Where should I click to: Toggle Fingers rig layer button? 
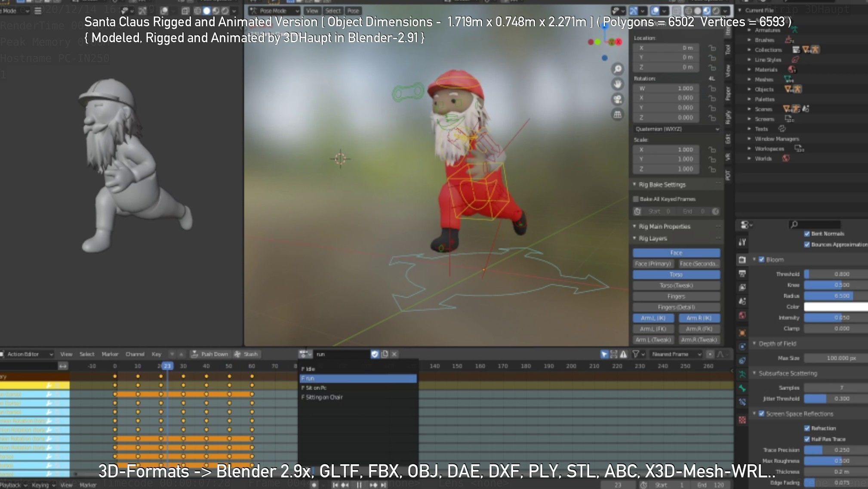click(676, 297)
